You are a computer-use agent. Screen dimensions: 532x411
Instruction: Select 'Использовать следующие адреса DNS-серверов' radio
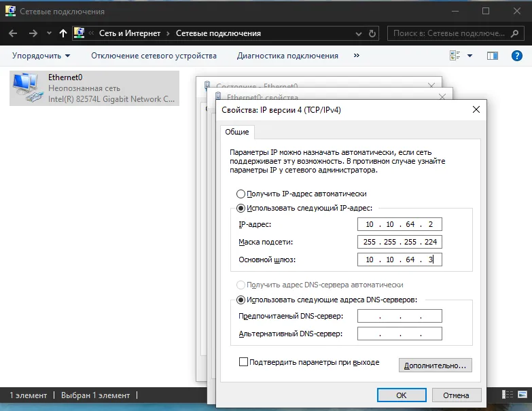[241, 300]
